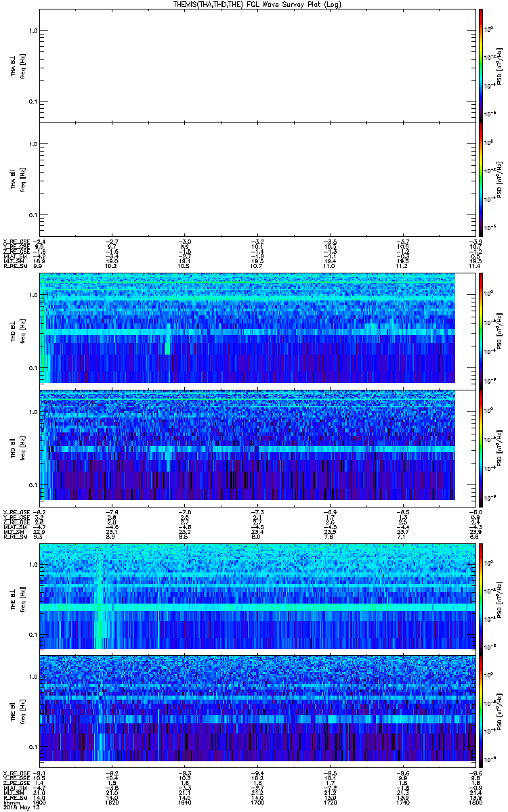508x812 pixels.
Task: Click the '0.1' tick of THE B∥ axis
Action: click(x=33, y=746)
